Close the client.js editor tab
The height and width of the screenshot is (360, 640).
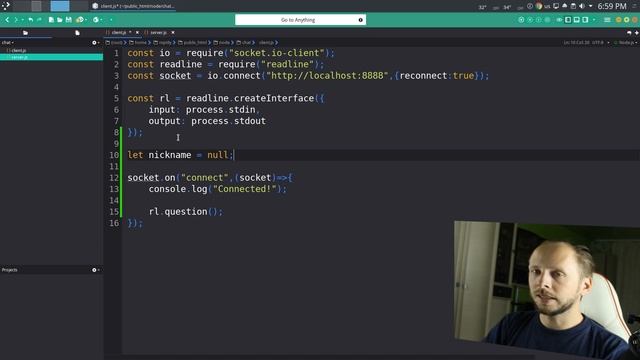tap(137, 32)
